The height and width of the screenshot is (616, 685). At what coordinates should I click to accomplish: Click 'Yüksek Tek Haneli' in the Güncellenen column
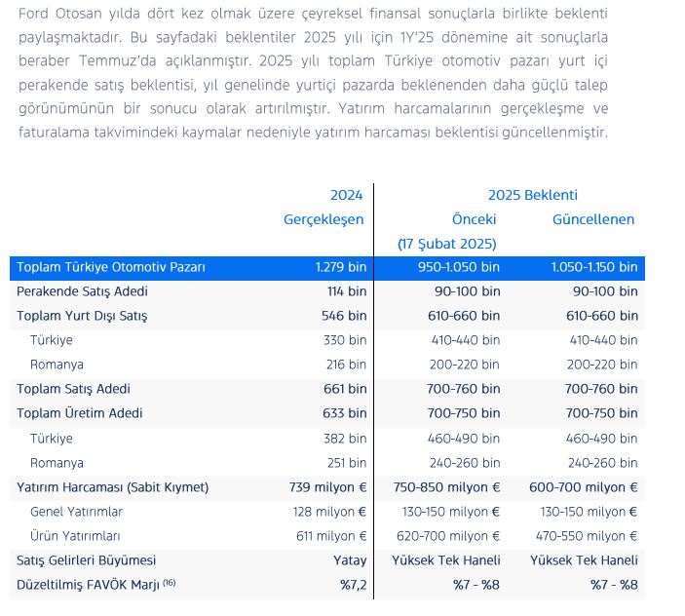[584, 560]
